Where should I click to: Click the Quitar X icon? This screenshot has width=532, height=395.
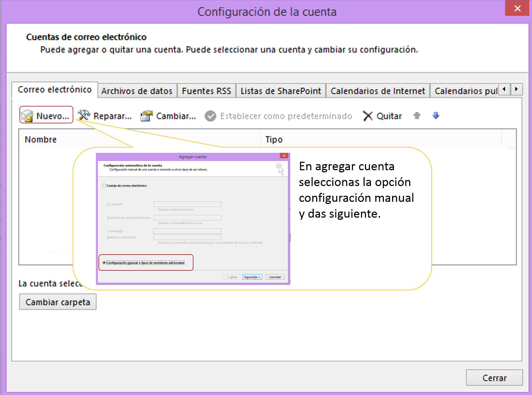coord(368,116)
